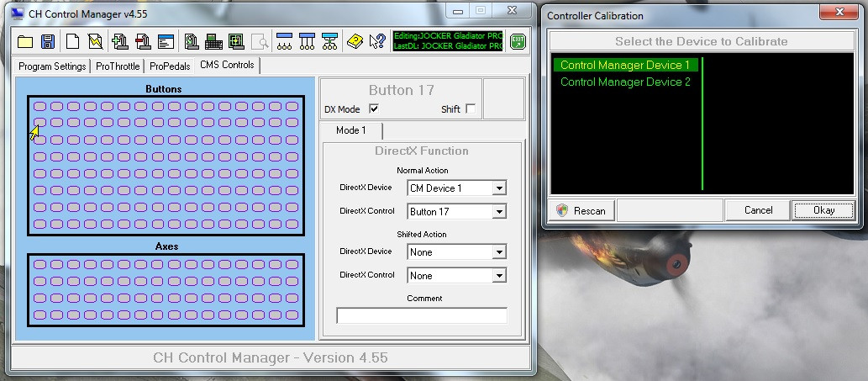The height and width of the screenshot is (381, 868).
Task: Open the Button 17 DirectX Control dropdown
Action: (x=499, y=212)
